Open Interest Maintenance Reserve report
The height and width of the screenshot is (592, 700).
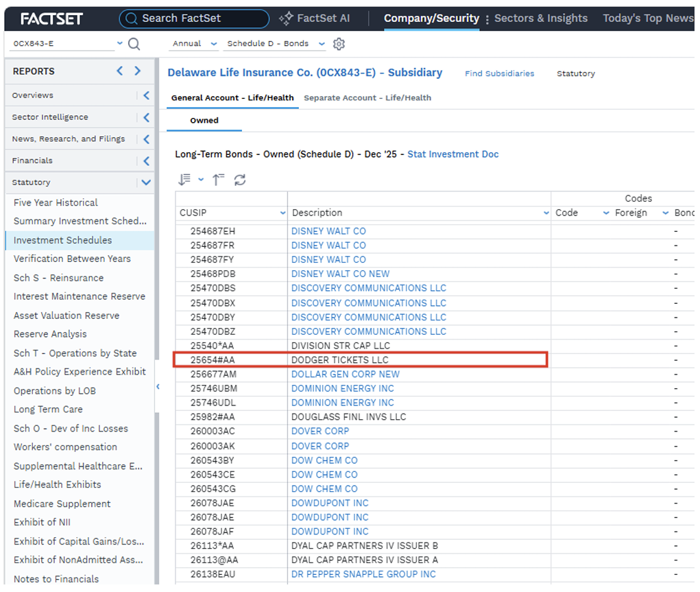click(79, 296)
